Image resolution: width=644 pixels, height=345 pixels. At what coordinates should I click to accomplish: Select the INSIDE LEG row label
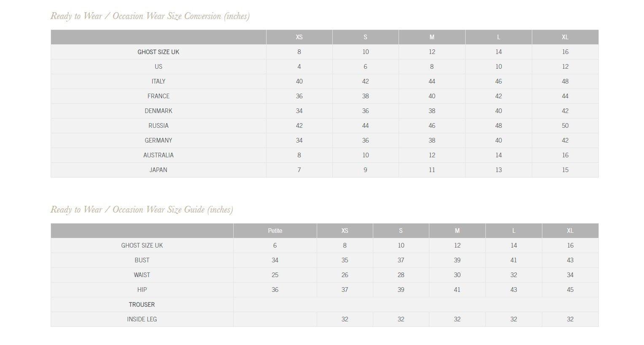(142, 319)
